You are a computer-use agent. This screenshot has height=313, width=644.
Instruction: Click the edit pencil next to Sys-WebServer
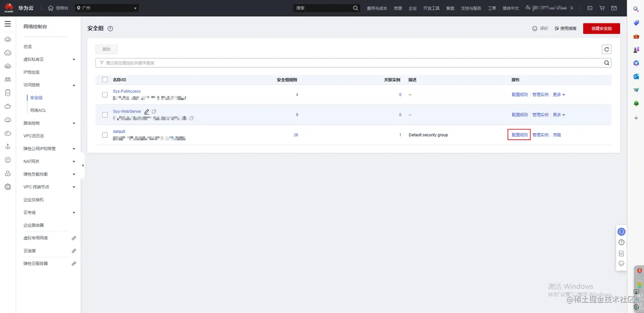click(x=147, y=112)
